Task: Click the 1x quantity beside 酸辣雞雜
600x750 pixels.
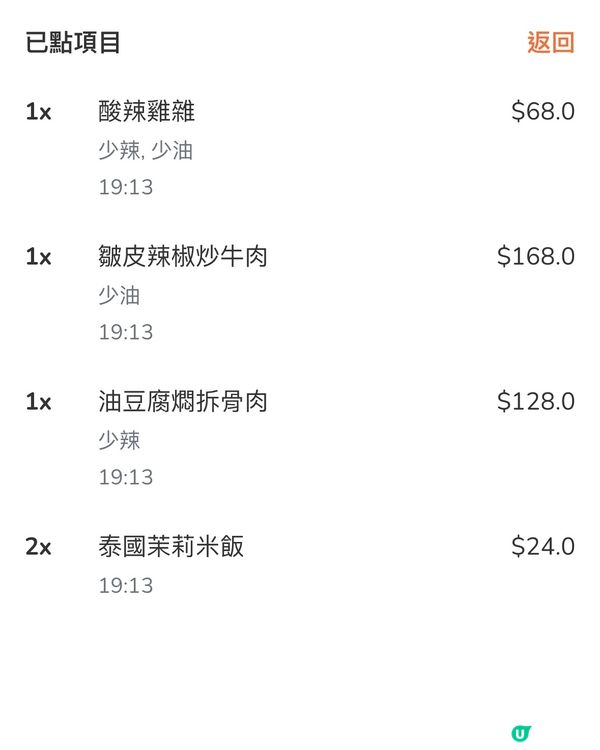Action: click(38, 111)
